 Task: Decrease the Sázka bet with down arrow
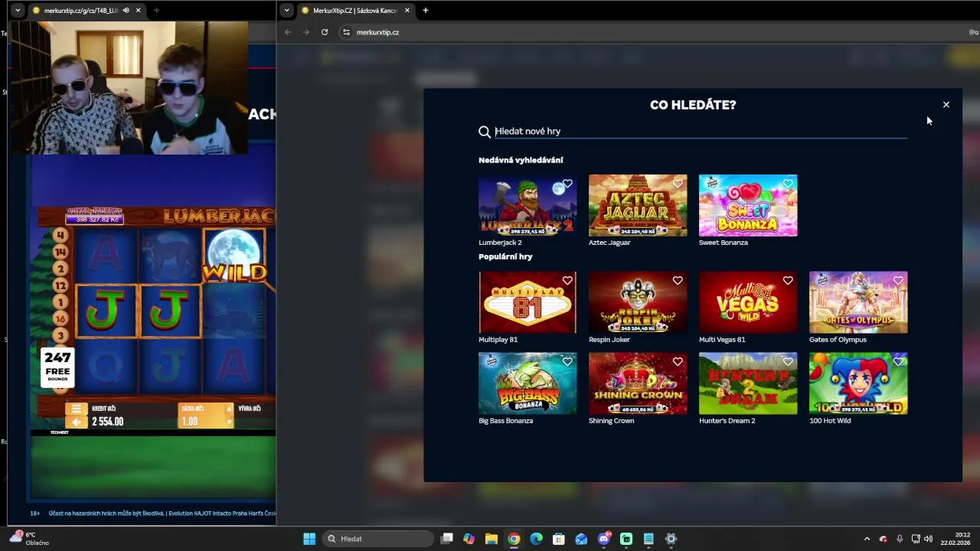click(228, 422)
